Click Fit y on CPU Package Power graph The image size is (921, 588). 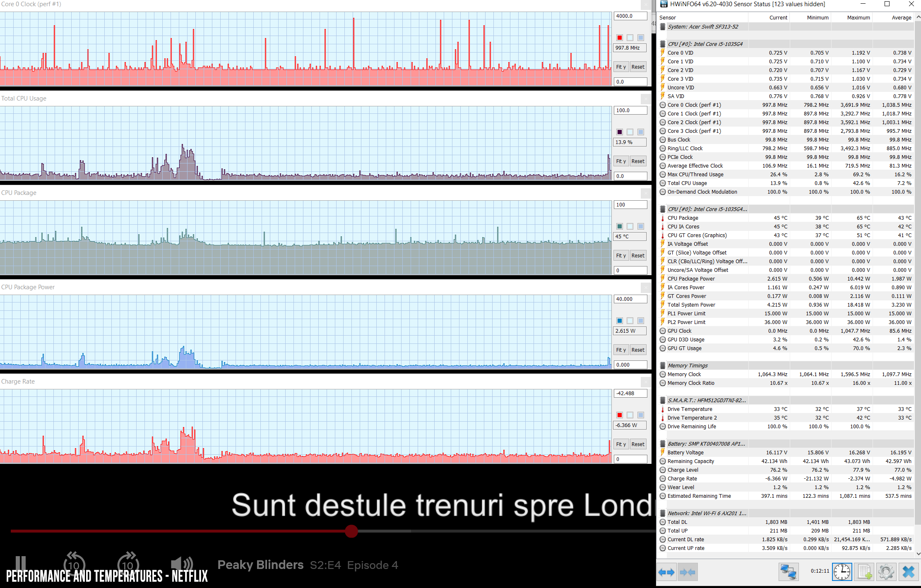621,350
